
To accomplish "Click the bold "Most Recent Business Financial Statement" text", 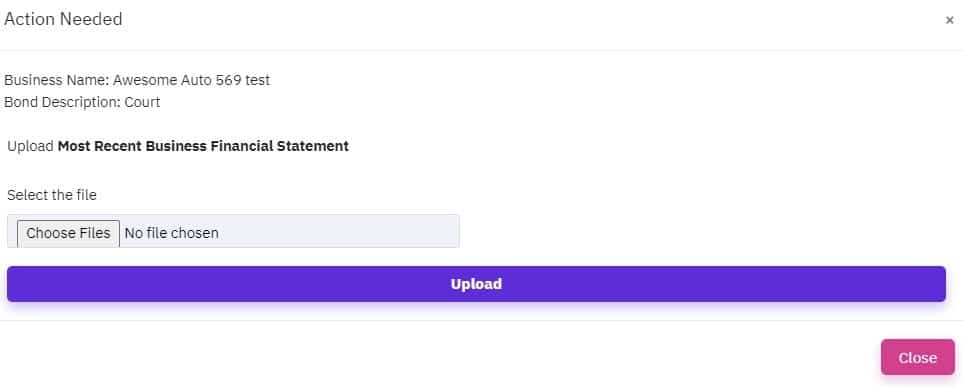I will (203, 146).
